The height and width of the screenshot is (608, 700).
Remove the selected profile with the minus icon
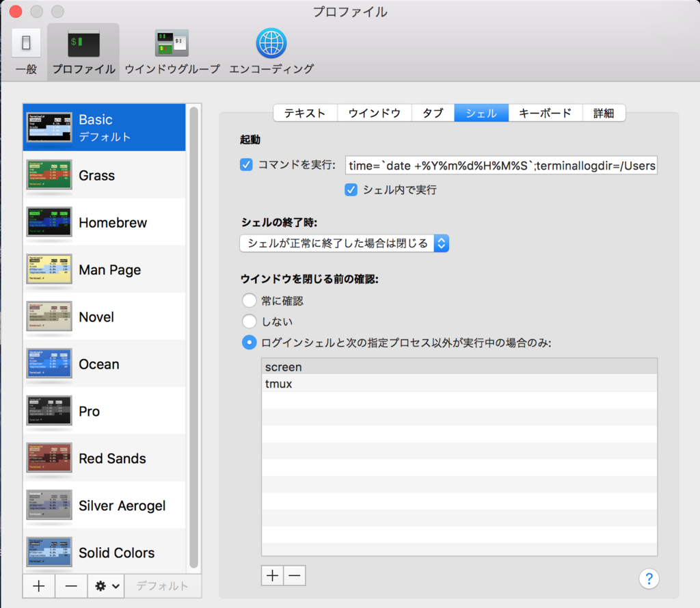[x=71, y=586]
